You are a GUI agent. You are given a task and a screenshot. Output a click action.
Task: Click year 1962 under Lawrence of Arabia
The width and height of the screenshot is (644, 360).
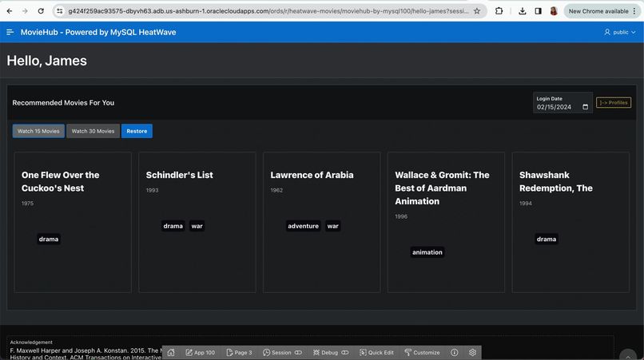[276, 190]
